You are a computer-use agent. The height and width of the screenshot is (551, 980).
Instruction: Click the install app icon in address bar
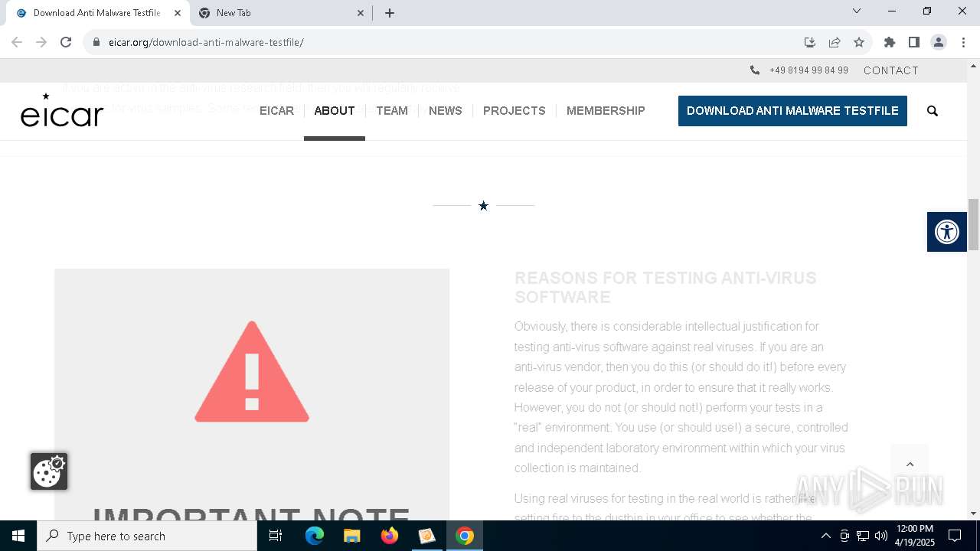(x=810, y=42)
